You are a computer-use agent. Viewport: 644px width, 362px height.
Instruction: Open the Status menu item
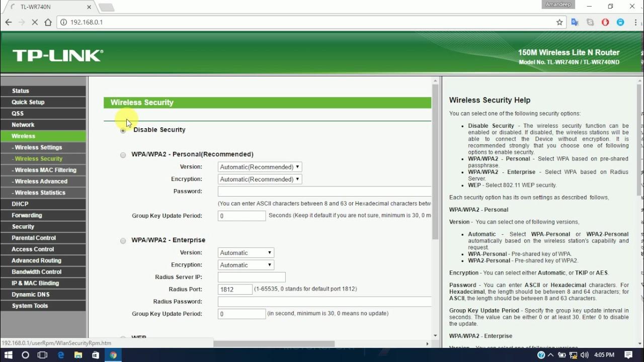[x=43, y=91]
